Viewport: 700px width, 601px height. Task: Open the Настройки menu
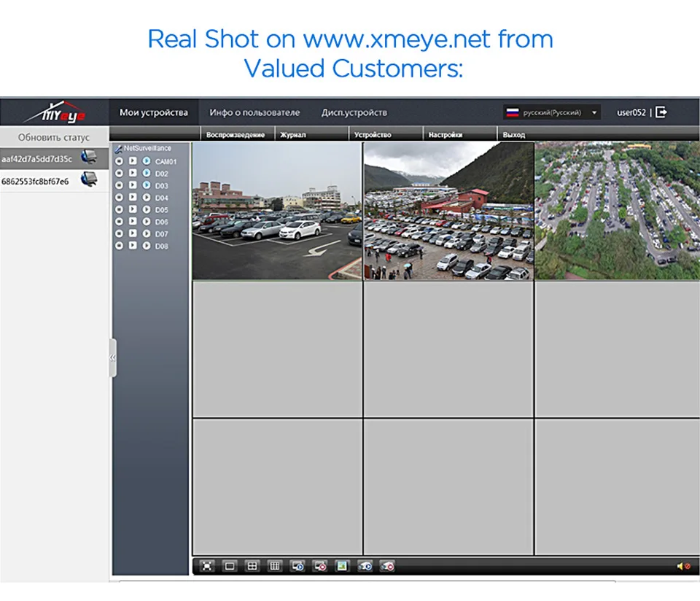pyautogui.click(x=445, y=134)
